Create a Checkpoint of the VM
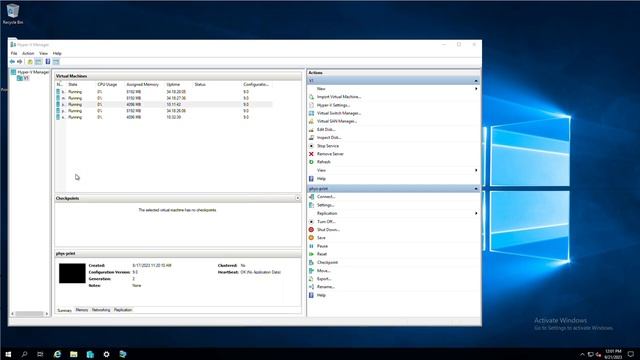 (x=327, y=262)
